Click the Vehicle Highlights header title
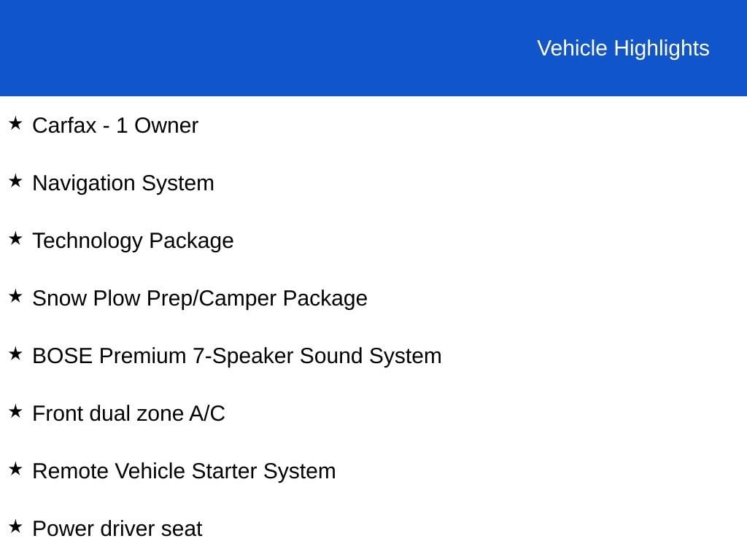The height and width of the screenshot is (560, 747). (x=623, y=48)
